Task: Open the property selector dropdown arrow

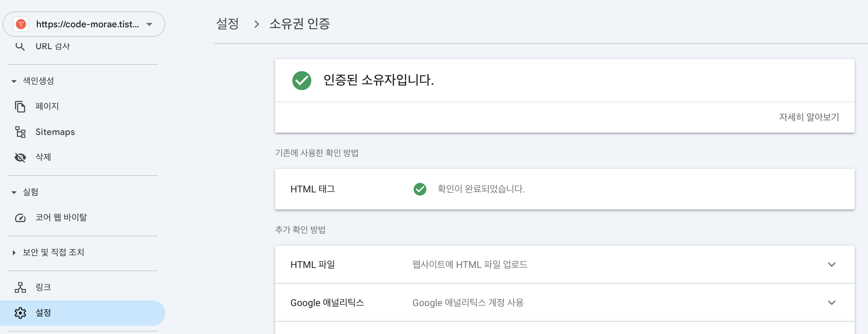Action: [x=149, y=24]
